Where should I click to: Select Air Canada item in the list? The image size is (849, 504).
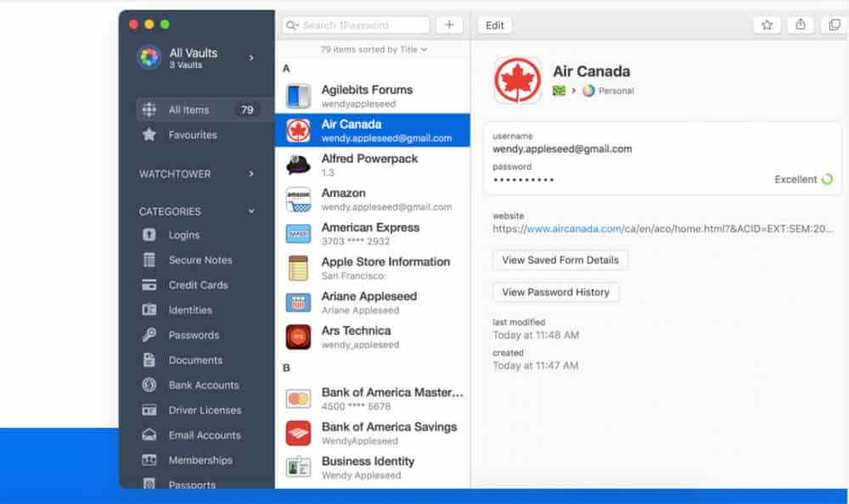[x=373, y=130]
